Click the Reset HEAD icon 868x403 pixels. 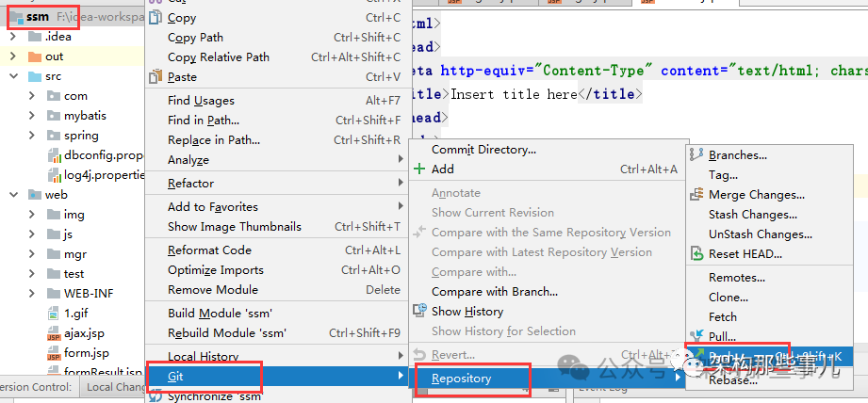click(x=696, y=253)
